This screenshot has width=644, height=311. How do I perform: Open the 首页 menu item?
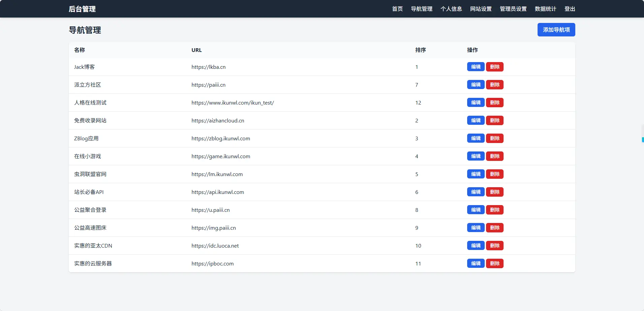point(397,9)
